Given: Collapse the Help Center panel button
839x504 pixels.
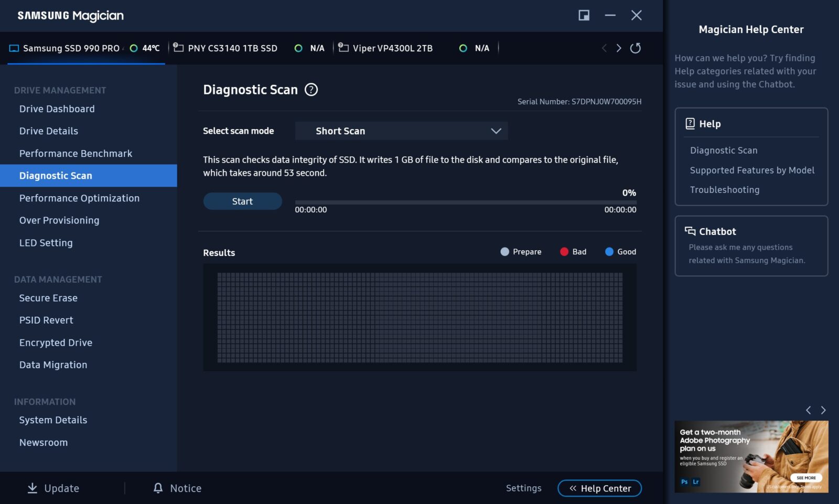Looking at the screenshot, I should point(599,488).
